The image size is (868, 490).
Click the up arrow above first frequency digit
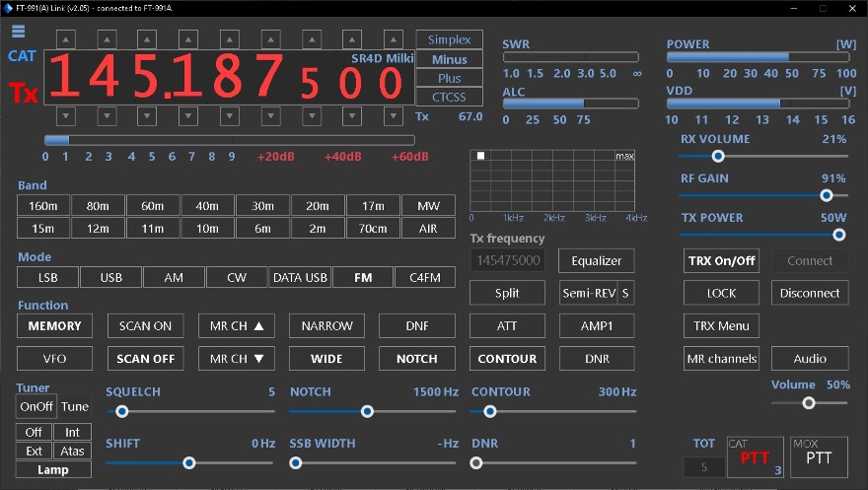point(66,39)
